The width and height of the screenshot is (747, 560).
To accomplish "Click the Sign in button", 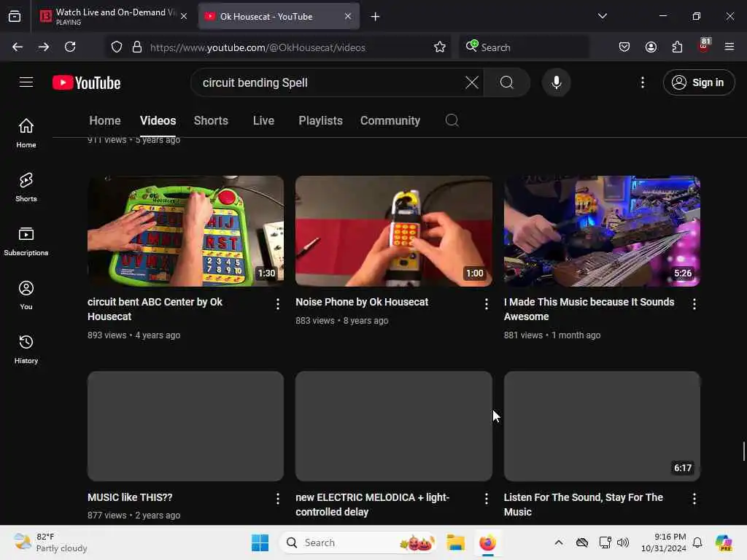I will coord(698,82).
